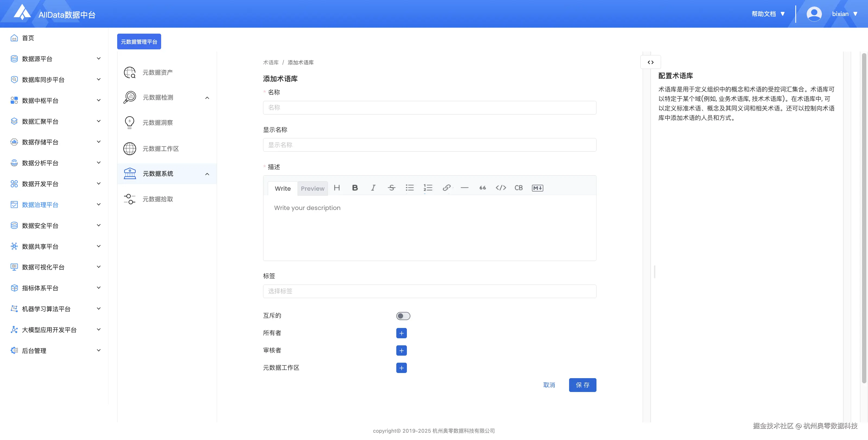The height and width of the screenshot is (440, 868).
Task: Add an owner with plus button
Action: click(401, 333)
